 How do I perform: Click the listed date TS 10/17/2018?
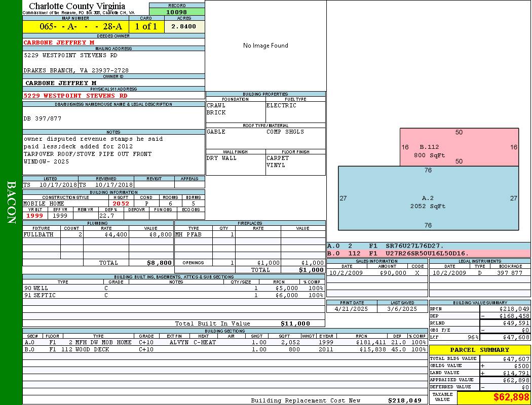tap(50, 185)
